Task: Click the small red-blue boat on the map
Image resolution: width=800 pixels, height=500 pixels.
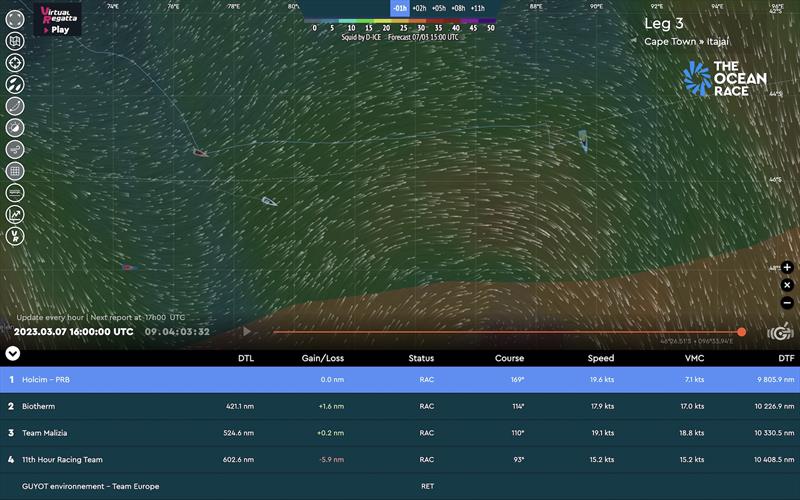Action: point(128,267)
